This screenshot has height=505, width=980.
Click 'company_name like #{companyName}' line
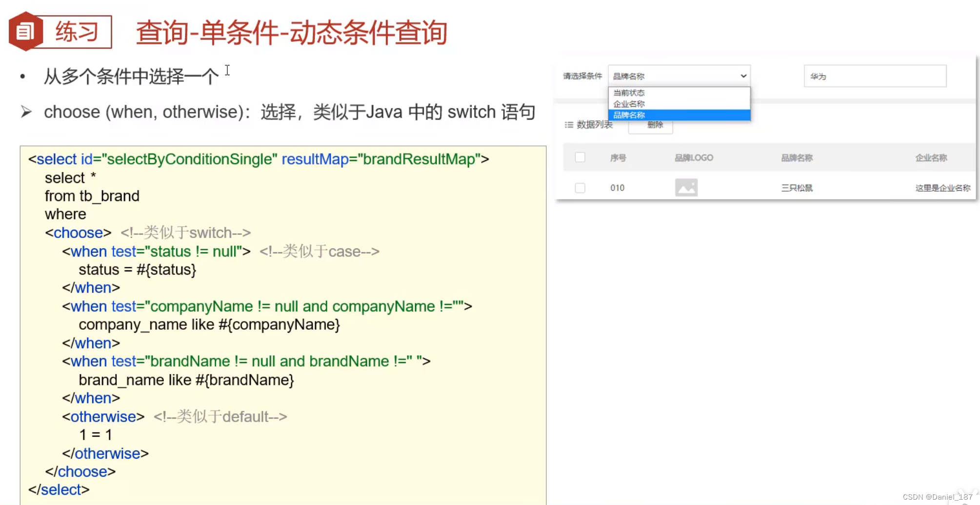click(x=209, y=325)
